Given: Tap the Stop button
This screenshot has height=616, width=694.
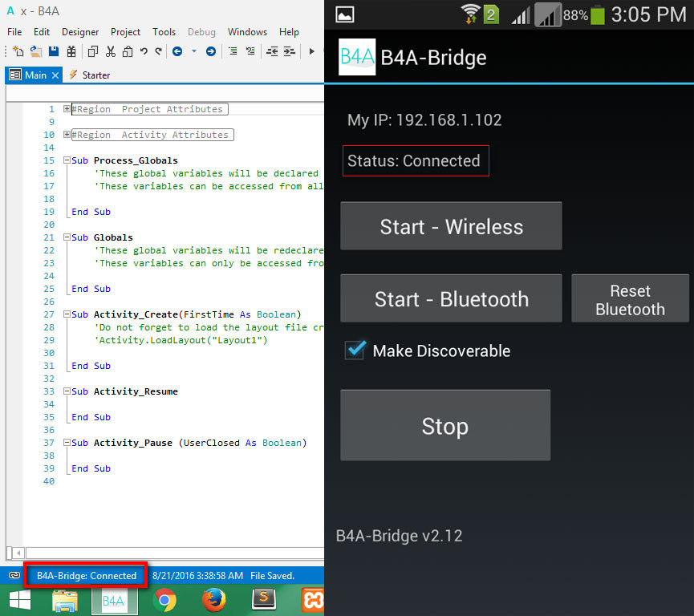Looking at the screenshot, I should 445,426.
